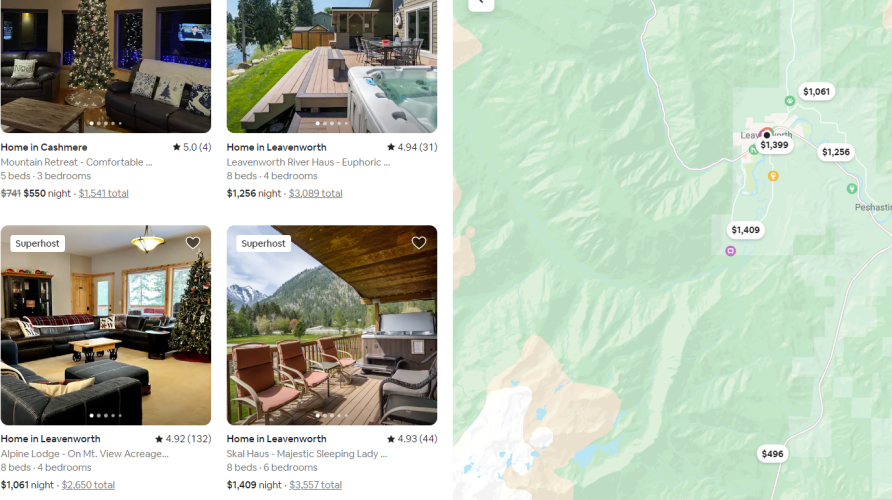Save Alpine Lodge listing with heart icon
The image size is (892, 500).
[x=193, y=243]
